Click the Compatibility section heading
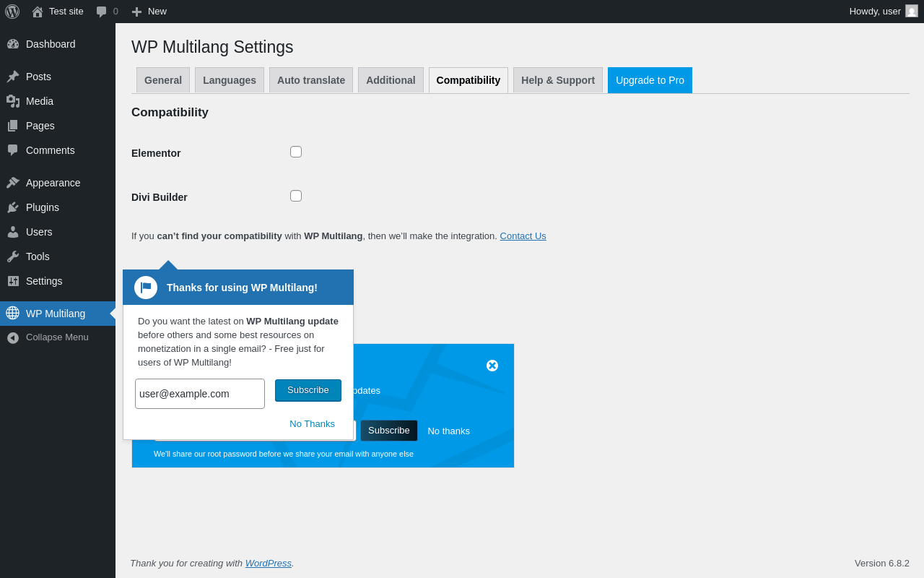Screen dimensions: 924x578 tap(170, 113)
